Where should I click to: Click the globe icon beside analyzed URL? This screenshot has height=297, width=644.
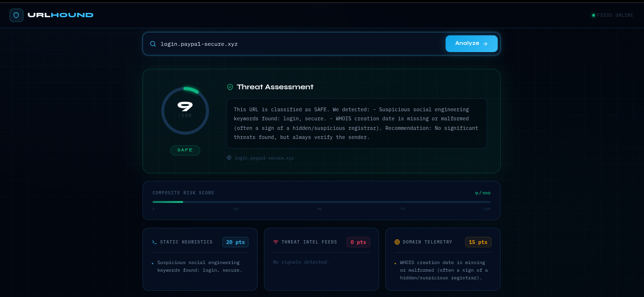pyautogui.click(x=229, y=158)
